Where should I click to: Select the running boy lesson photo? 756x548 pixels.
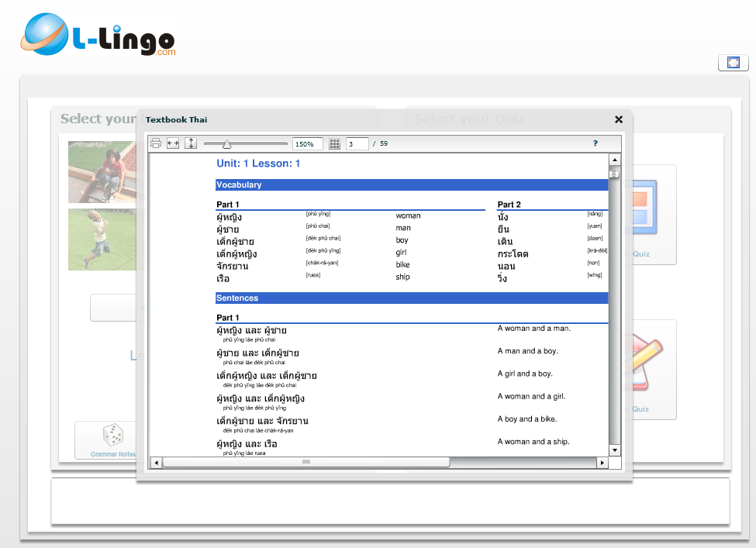click(102, 240)
